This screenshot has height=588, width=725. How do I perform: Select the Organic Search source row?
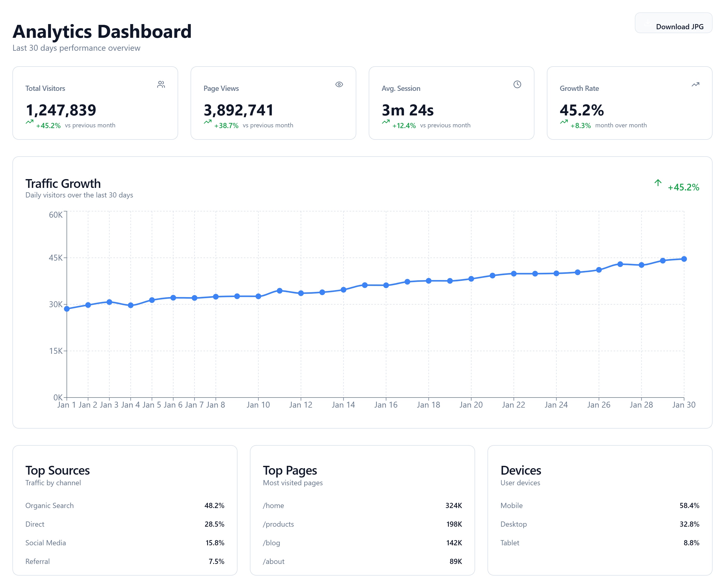(49, 505)
